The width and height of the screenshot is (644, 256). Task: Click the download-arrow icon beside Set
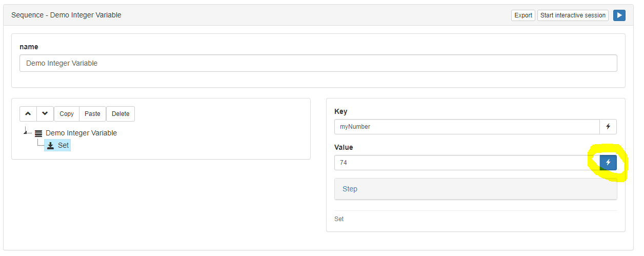51,146
